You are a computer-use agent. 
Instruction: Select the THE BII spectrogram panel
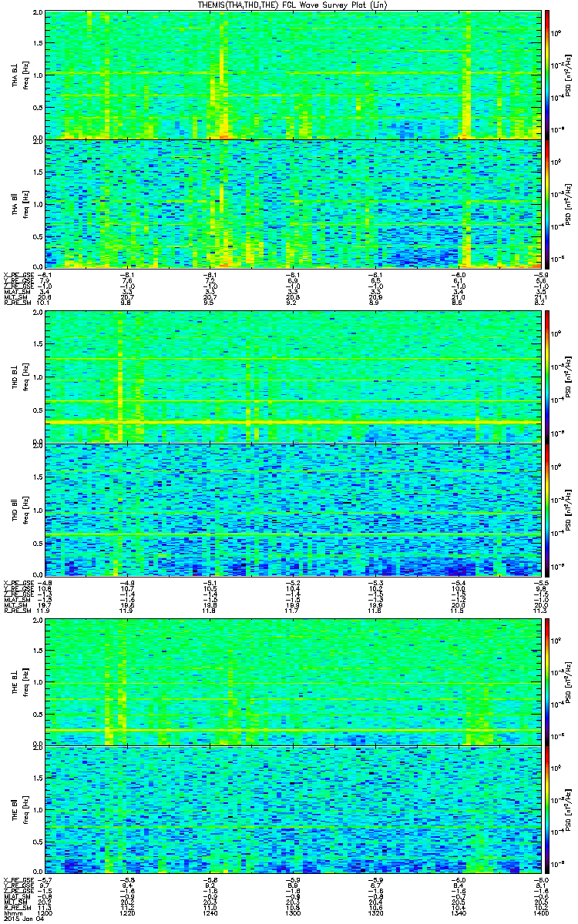[293, 809]
